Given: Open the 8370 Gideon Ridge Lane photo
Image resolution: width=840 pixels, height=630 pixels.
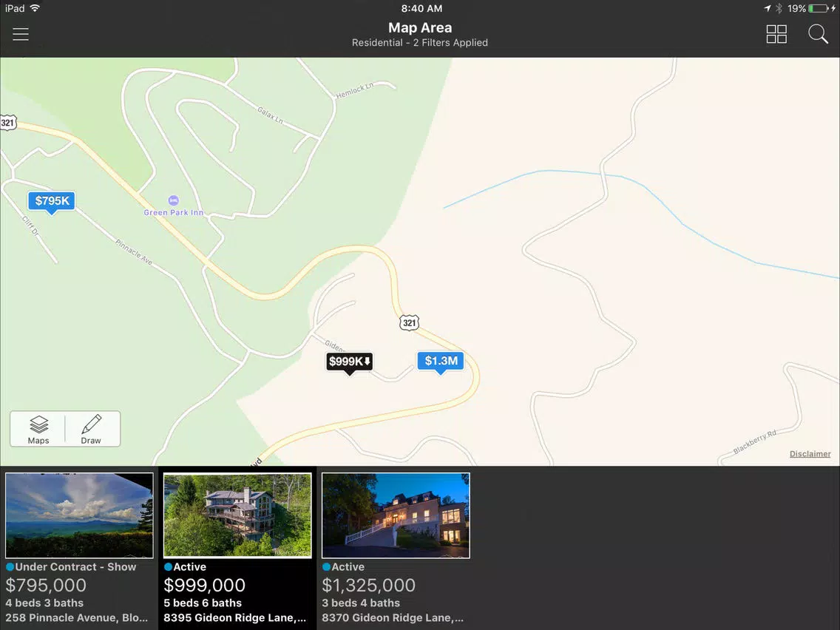Looking at the screenshot, I should 396,515.
